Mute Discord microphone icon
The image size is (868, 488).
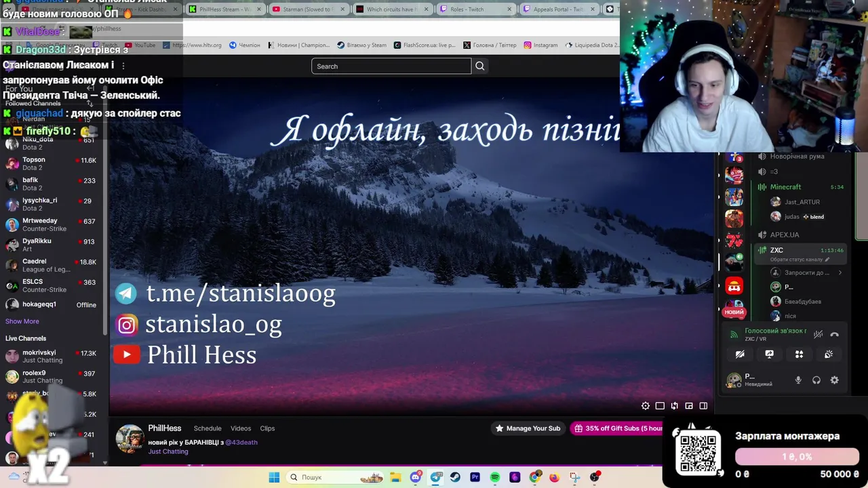(798, 380)
